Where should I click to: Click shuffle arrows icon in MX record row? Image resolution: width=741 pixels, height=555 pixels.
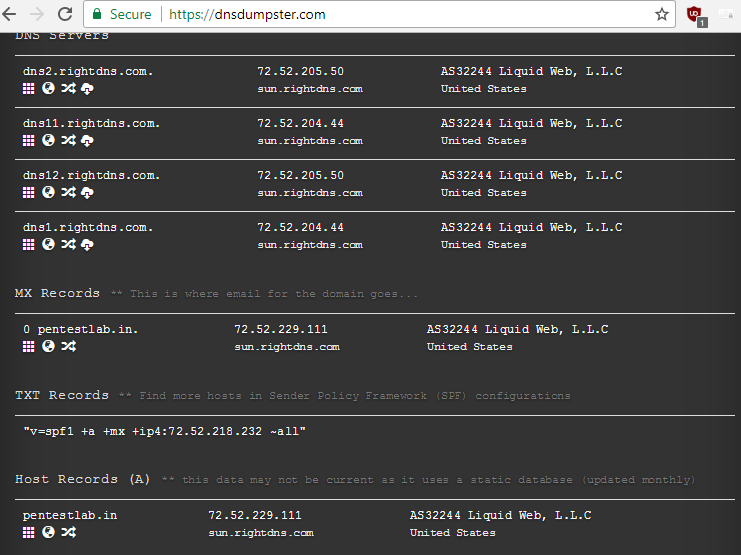(69, 347)
